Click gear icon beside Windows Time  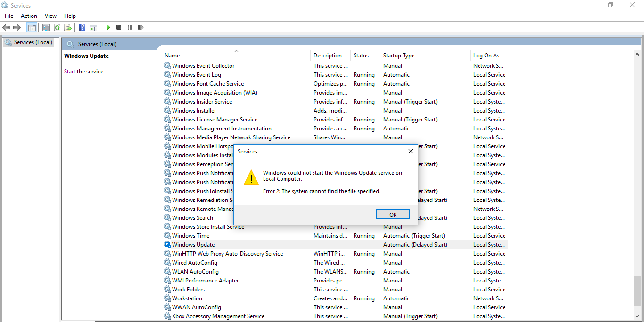pyautogui.click(x=167, y=236)
